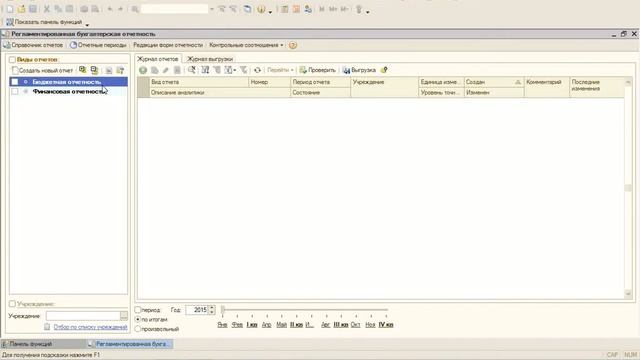The image size is (640, 360).
Task: Click the Copy report icon in journal toolbar
Action: click(154, 70)
